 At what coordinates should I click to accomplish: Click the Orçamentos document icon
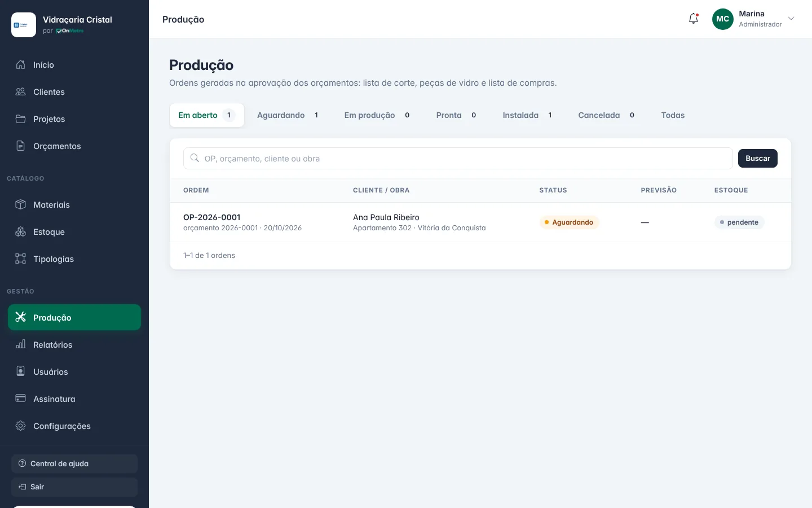21,146
